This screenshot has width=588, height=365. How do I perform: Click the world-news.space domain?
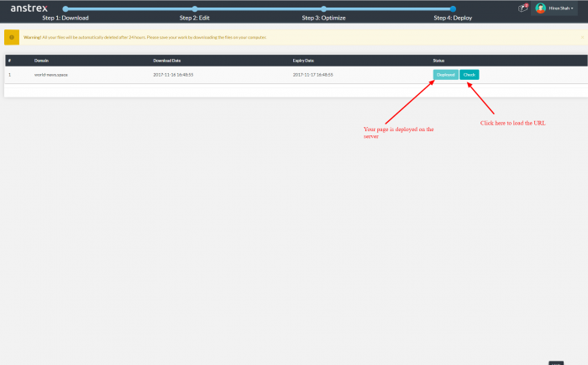click(50, 75)
